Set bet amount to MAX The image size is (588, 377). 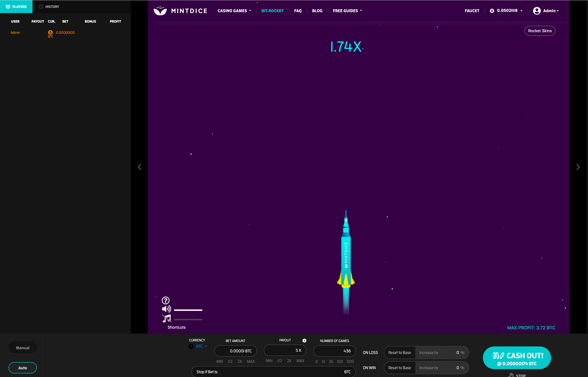click(x=251, y=361)
